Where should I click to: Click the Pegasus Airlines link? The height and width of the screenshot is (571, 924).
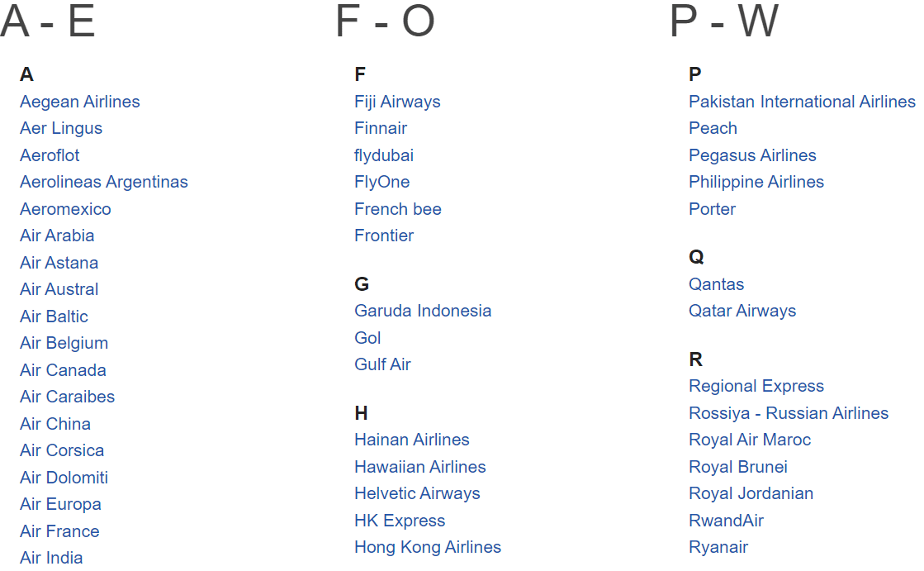pyautogui.click(x=752, y=155)
